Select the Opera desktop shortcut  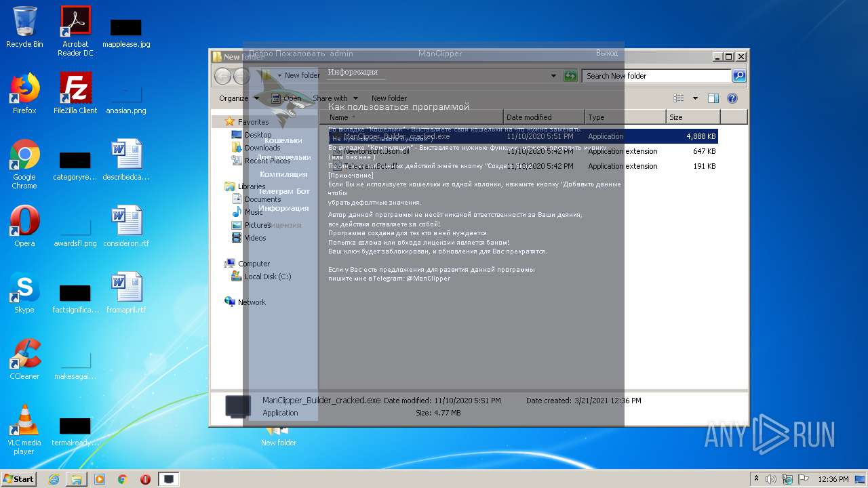click(24, 226)
